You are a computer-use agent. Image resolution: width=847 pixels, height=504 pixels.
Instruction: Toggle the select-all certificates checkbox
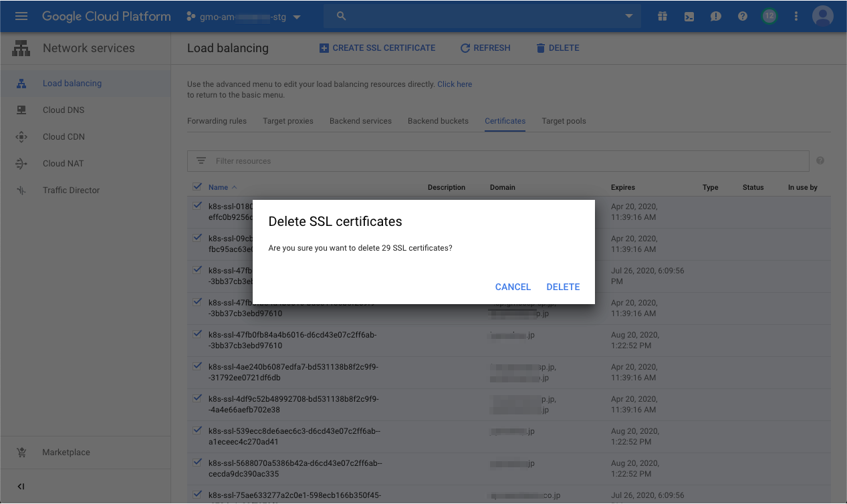pos(197,186)
